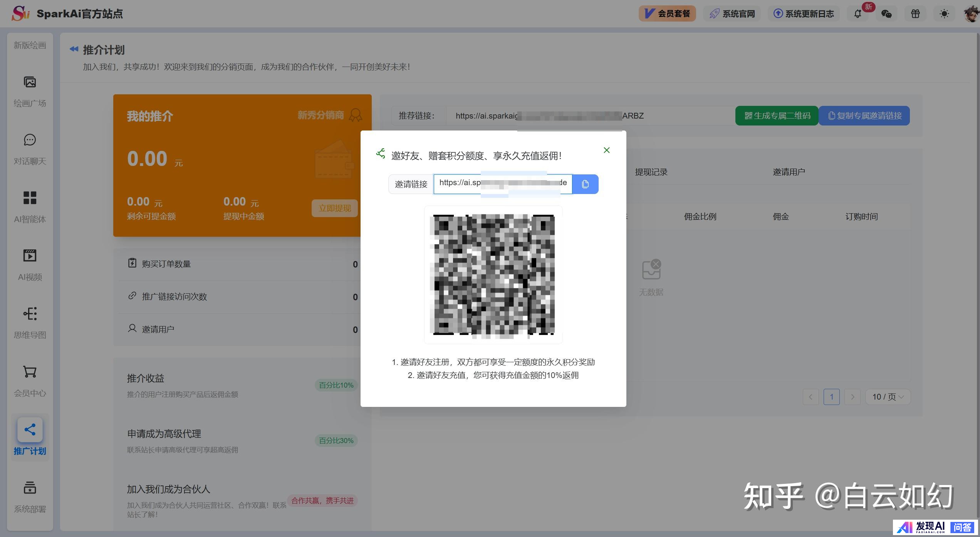Open the 系统官网 link

(x=732, y=14)
